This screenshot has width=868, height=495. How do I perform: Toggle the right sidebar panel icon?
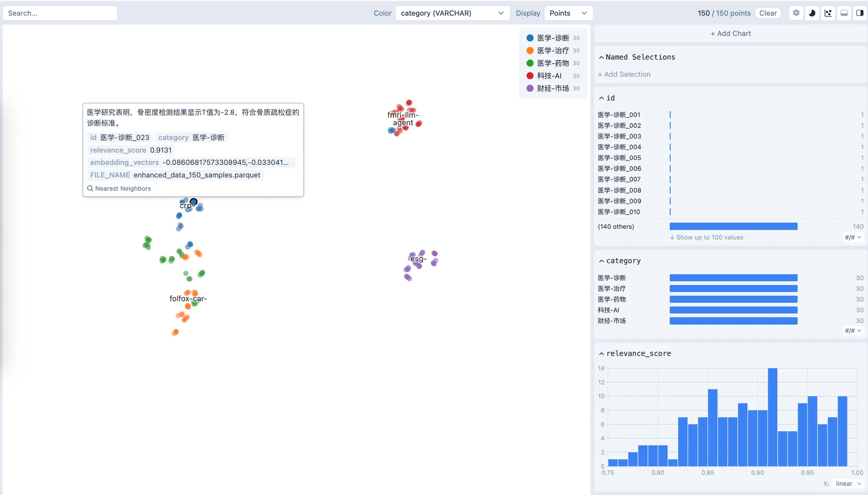(860, 13)
